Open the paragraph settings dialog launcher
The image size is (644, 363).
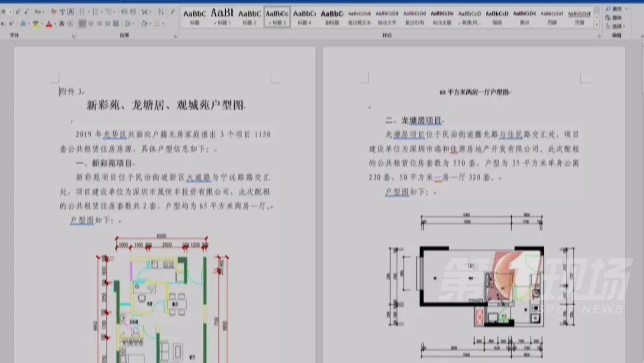click(175, 36)
